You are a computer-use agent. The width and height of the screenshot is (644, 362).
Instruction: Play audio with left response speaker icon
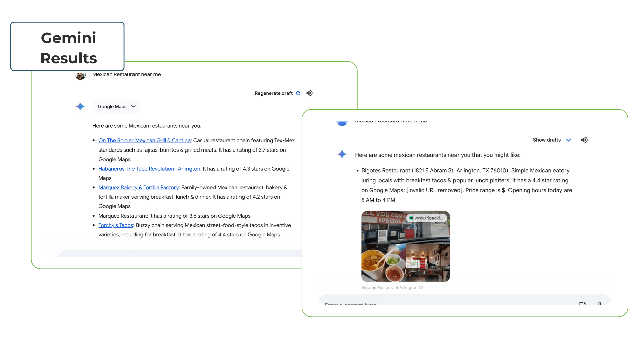pyautogui.click(x=309, y=93)
